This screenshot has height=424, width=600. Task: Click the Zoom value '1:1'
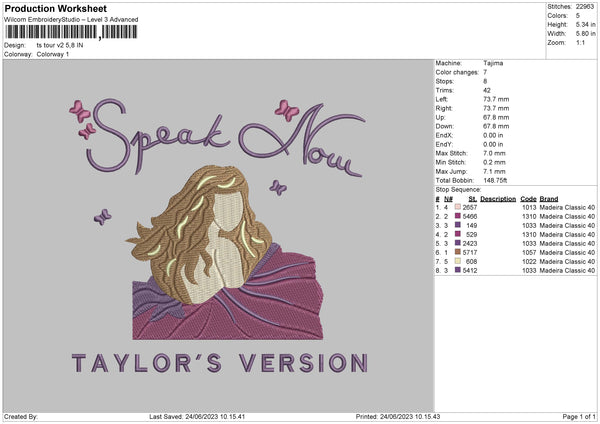580,42
